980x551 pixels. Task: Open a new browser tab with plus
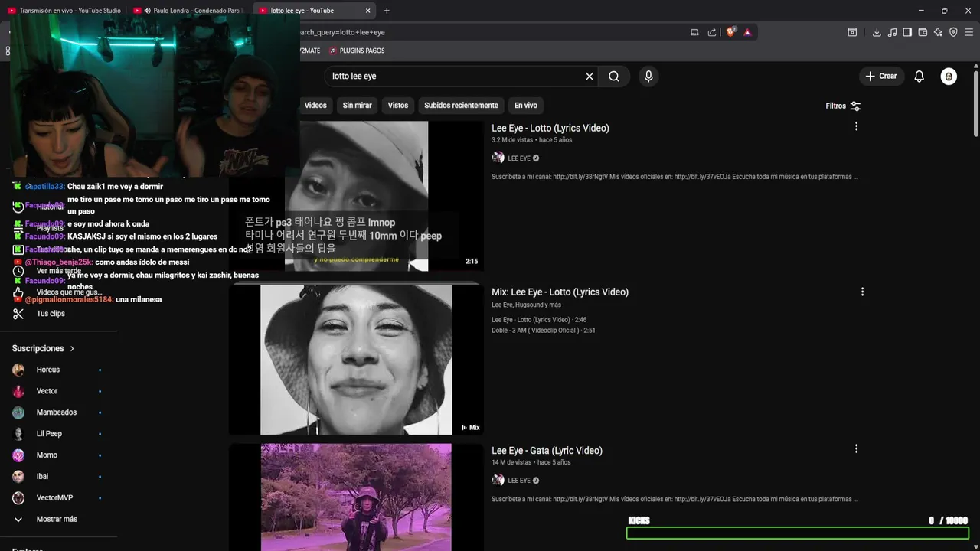tap(387, 11)
